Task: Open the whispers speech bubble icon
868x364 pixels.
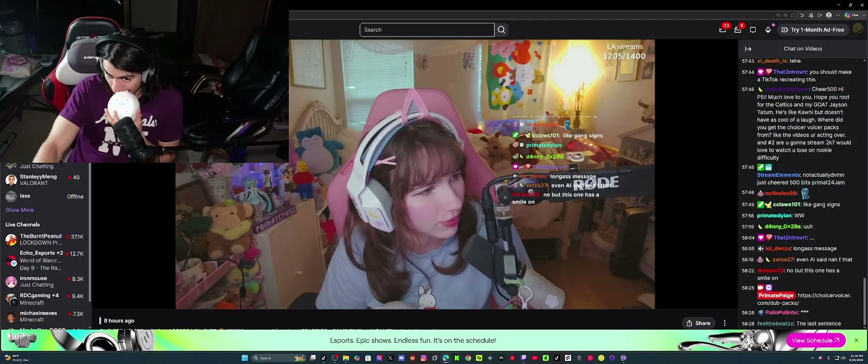Action: coord(753,30)
